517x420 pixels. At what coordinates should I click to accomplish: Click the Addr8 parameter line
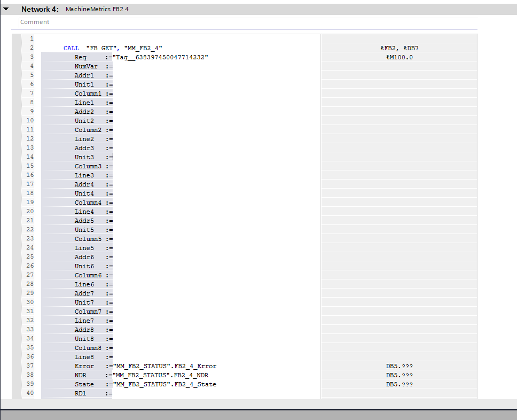tap(84, 330)
